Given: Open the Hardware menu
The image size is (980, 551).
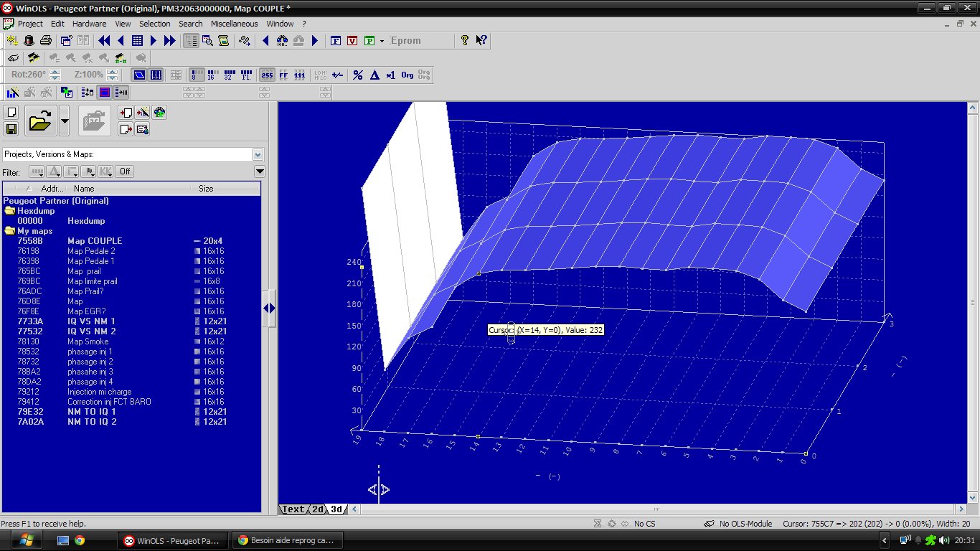Looking at the screenshot, I should [x=89, y=24].
